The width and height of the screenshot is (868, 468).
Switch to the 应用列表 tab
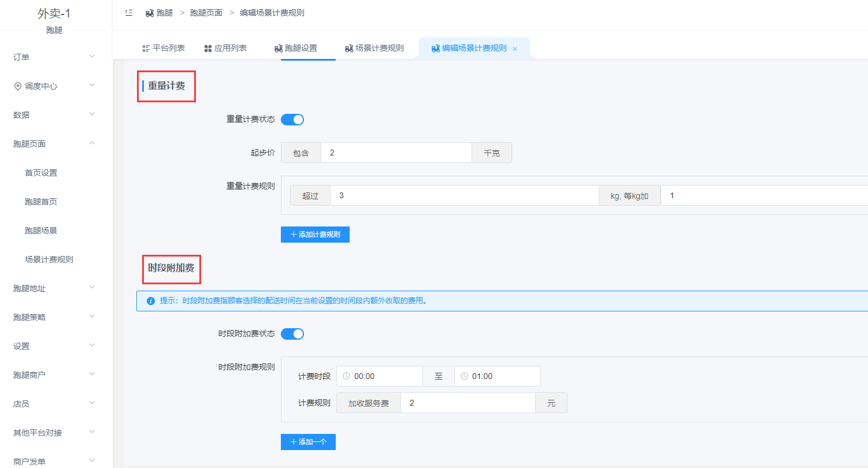point(225,49)
